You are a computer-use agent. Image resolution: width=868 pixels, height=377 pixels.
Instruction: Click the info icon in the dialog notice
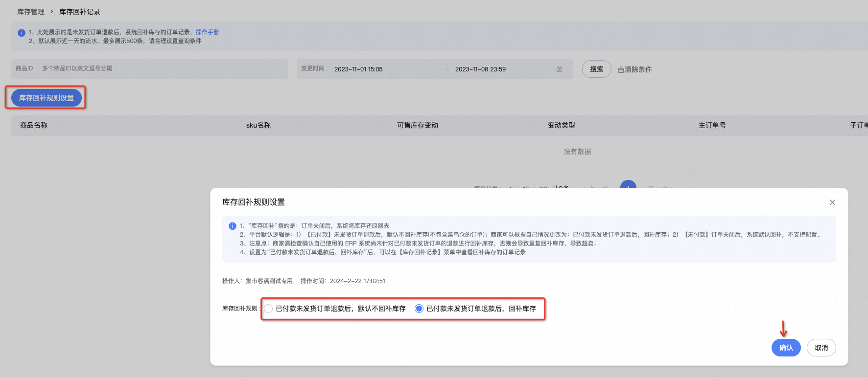[233, 226]
